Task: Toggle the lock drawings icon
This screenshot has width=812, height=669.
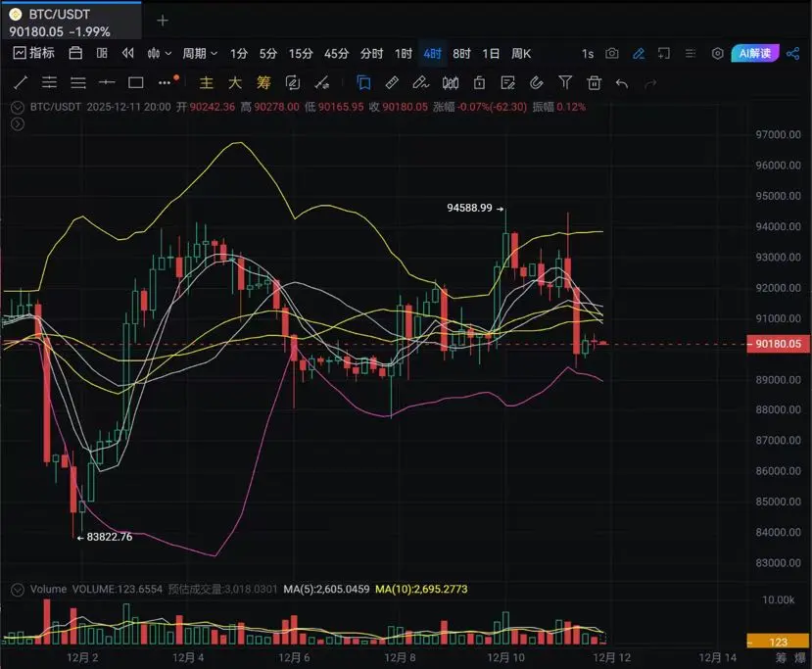Action: tap(479, 82)
